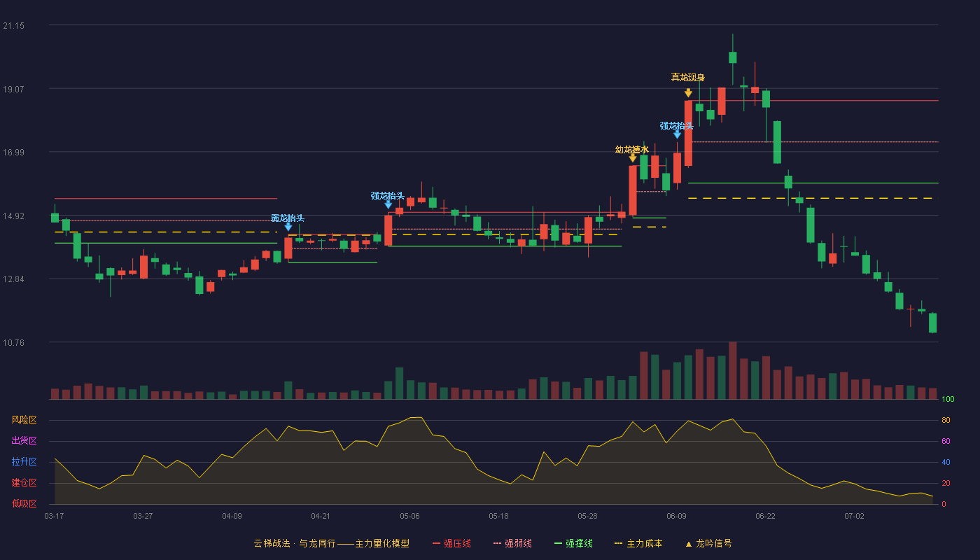Click the 06-09 date label
The image size is (980, 560).
tap(676, 516)
